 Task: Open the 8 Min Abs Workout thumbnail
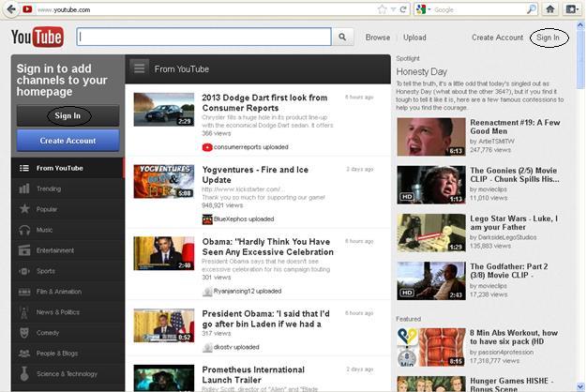(x=431, y=347)
